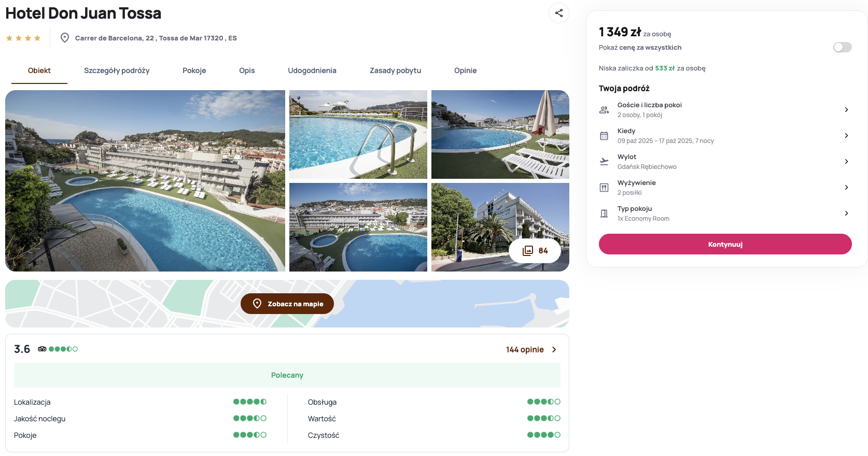This screenshot has height=456, width=868.
Task: Open the pool ladder photo
Action: (x=358, y=135)
